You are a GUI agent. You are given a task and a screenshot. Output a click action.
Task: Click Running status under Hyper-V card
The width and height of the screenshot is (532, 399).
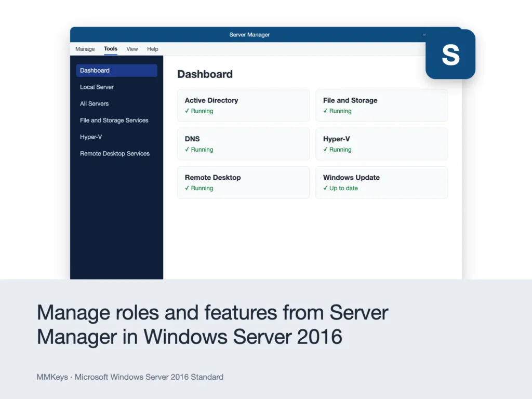coord(337,150)
